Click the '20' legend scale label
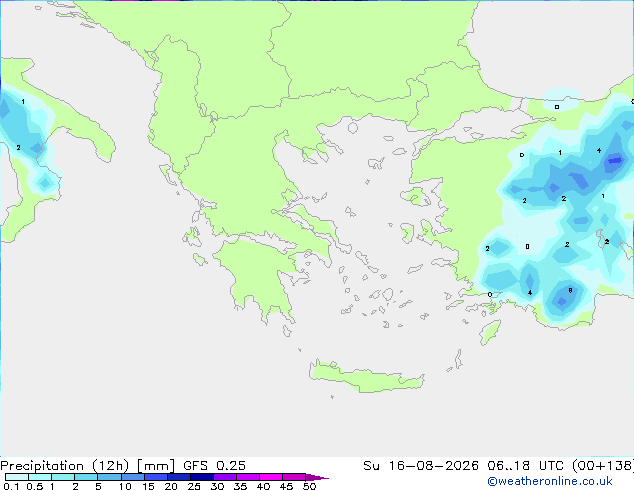 pyautogui.click(x=171, y=486)
